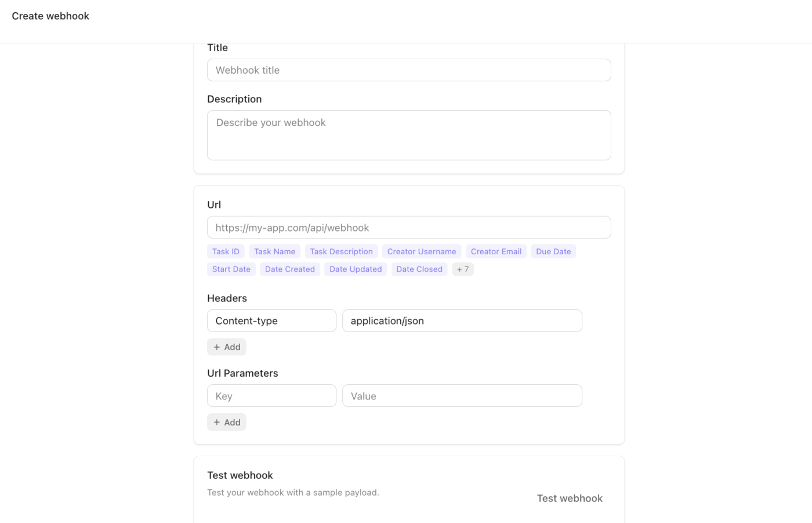Insert the Date Closed placeholder
The image size is (812, 523).
(419, 269)
